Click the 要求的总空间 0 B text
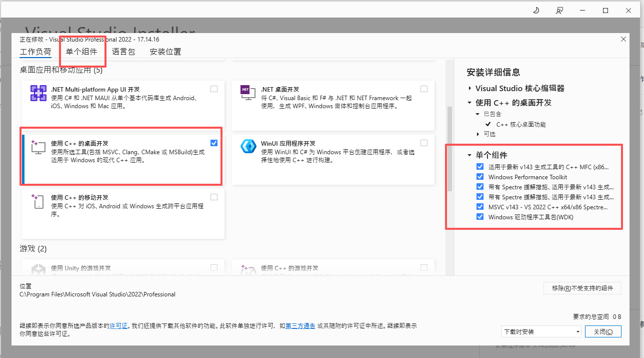The height and width of the screenshot is (358, 644). tap(597, 316)
